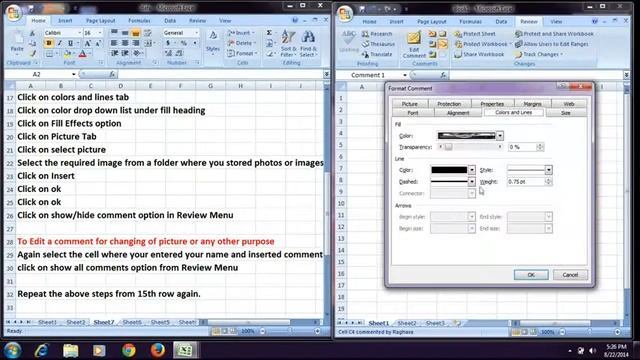640x360 pixels.
Task: Open the Dashed line dropdown in dialog
Action: click(471, 182)
